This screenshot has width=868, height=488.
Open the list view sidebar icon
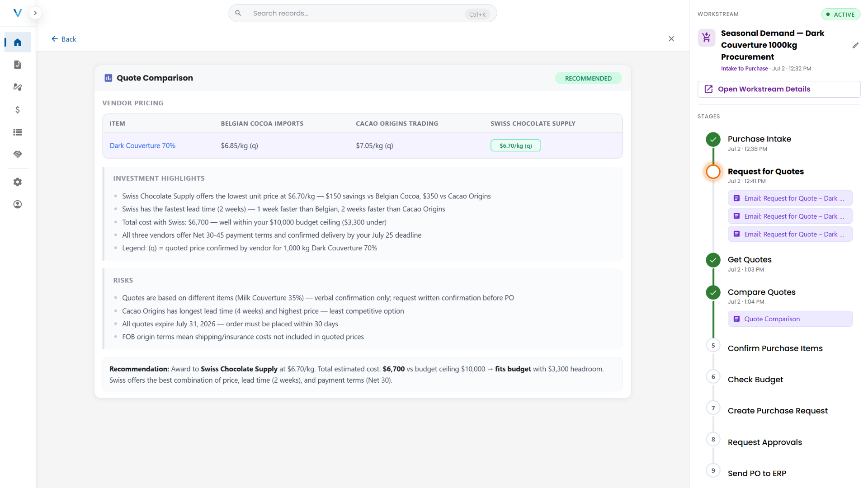click(18, 132)
